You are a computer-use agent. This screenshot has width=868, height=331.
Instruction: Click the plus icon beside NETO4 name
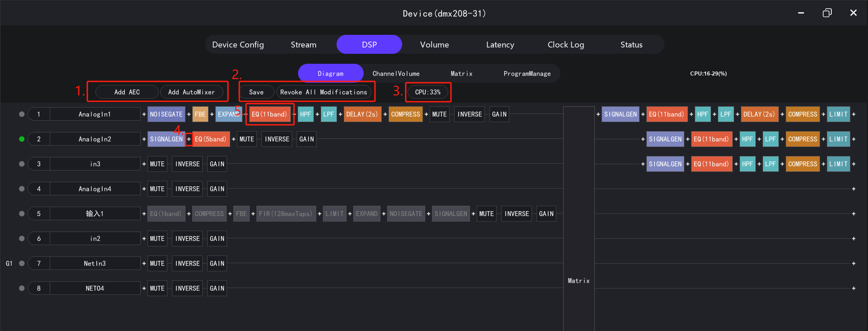[144, 288]
